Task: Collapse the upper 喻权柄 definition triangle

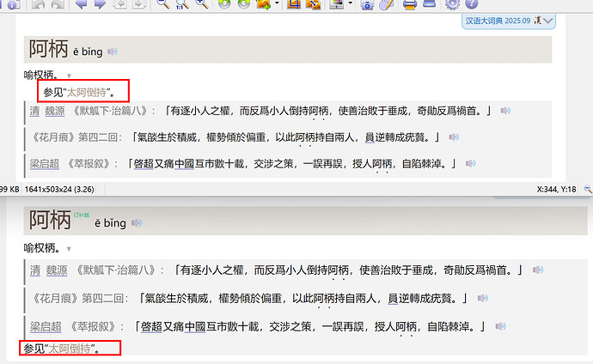Action: 69,76
